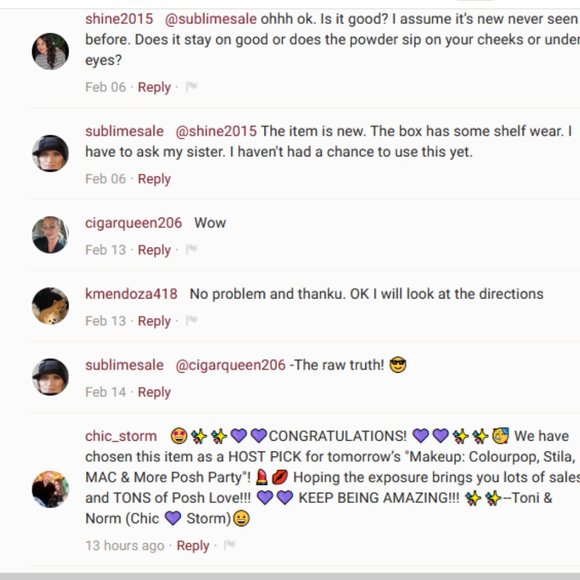Open cigarqueen206's avatar
This screenshot has height=580, width=580.
click(50, 235)
